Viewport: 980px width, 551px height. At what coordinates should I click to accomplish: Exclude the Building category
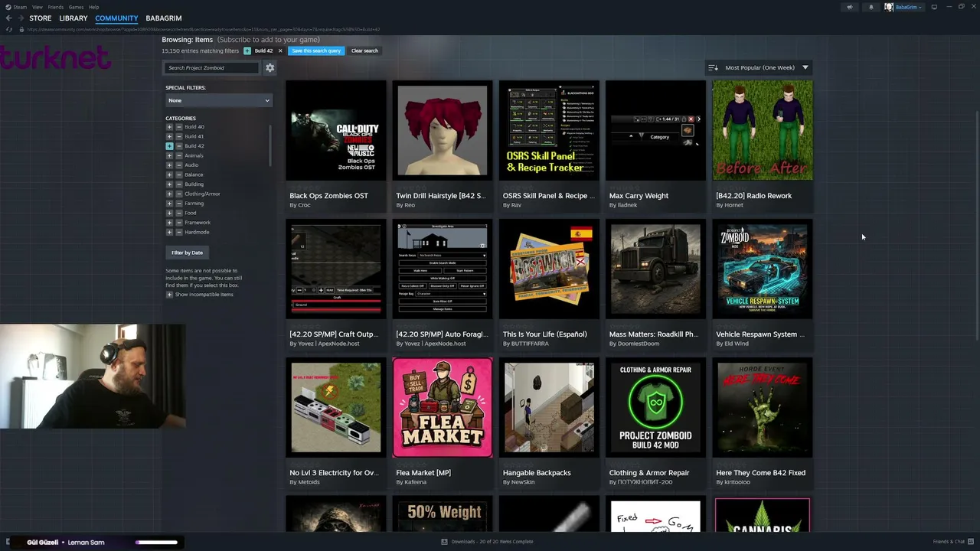click(179, 184)
